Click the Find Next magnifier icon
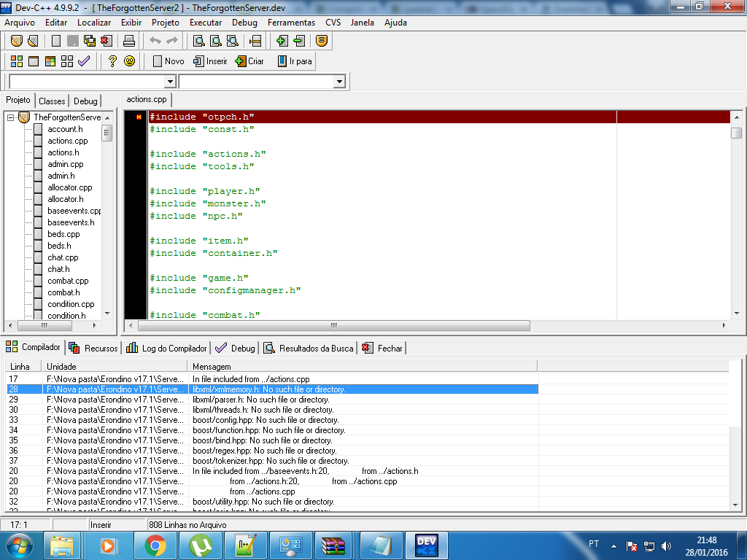This screenshot has height=560, width=747. [x=233, y=41]
